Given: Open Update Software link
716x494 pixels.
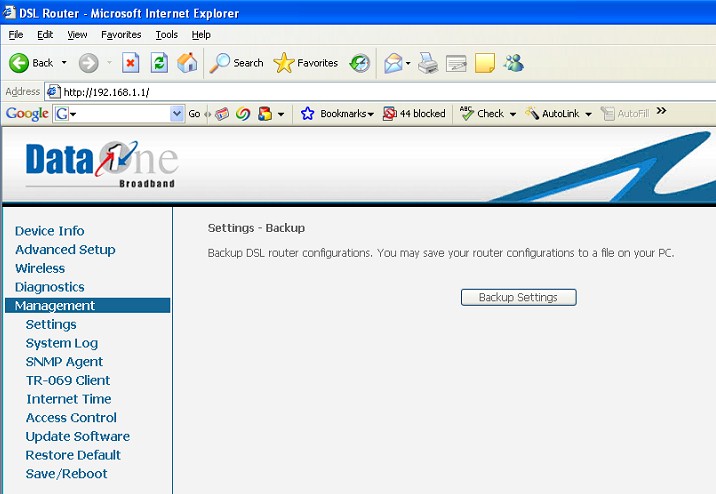Looking at the screenshot, I should 78,436.
